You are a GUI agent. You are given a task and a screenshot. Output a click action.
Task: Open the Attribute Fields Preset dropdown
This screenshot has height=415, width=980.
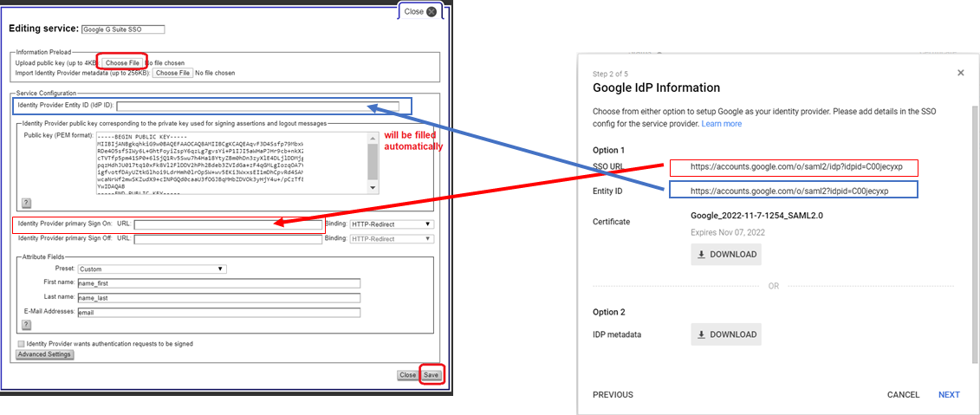(152, 269)
